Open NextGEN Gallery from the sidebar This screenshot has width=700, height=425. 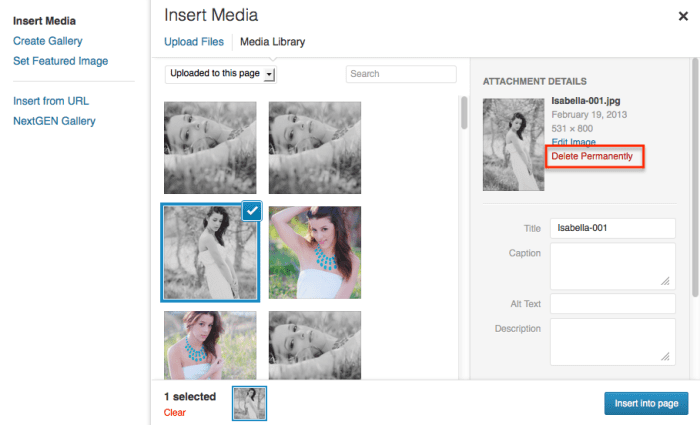[x=54, y=121]
